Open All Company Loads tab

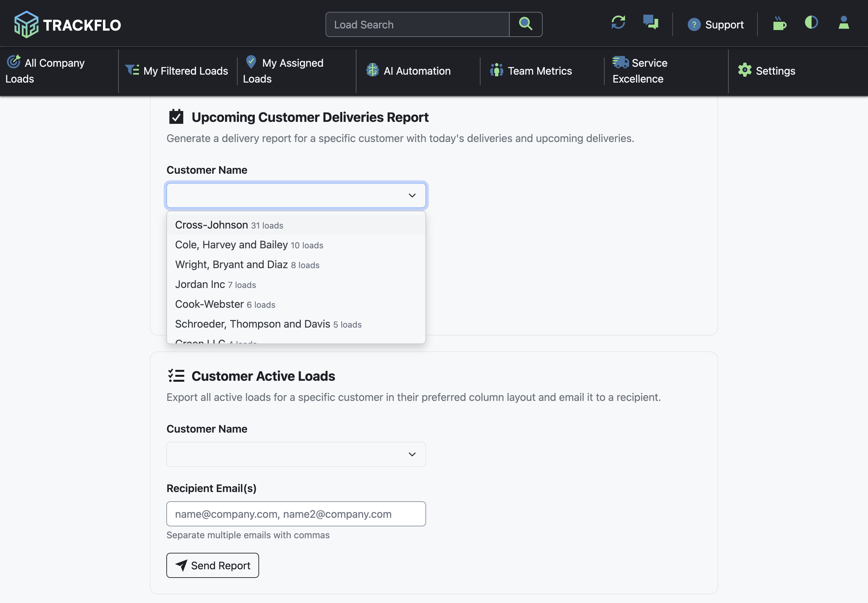tap(59, 71)
